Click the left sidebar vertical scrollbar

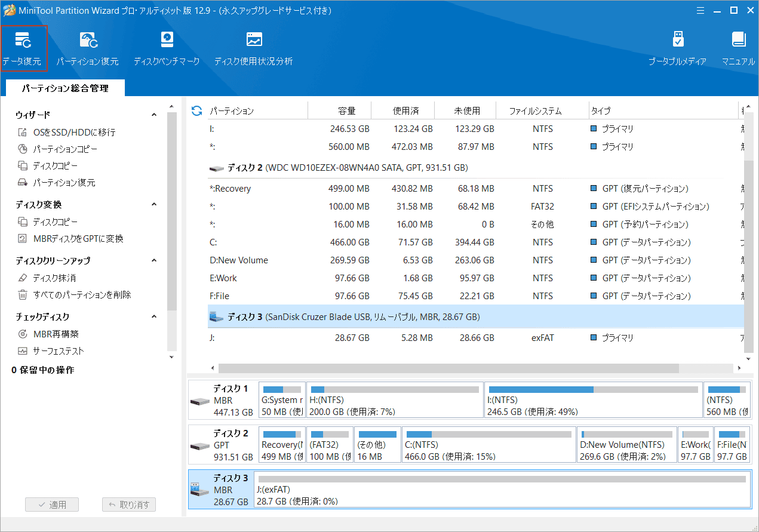pos(172,211)
